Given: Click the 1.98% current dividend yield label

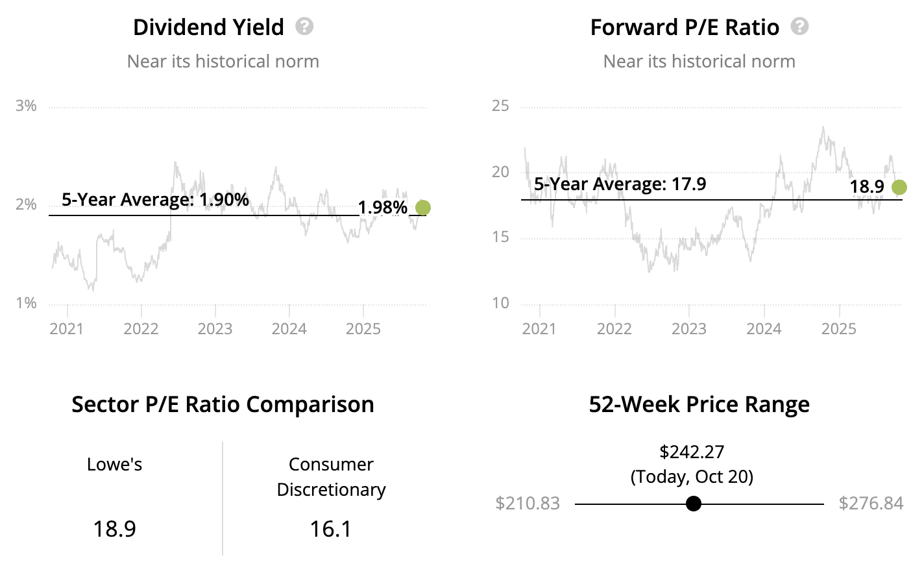Looking at the screenshot, I should pos(383,208).
